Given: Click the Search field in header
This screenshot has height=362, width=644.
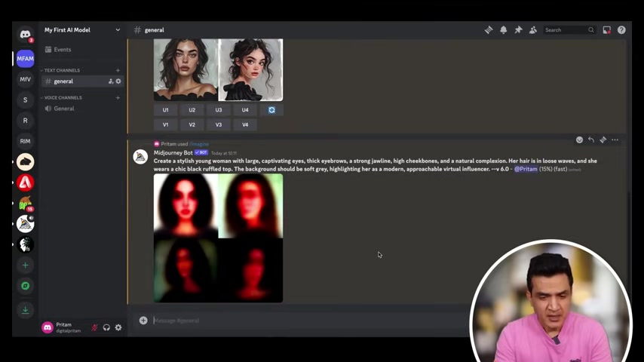Looking at the screenshot, I should pyautogui.click(x=569, y=30).
